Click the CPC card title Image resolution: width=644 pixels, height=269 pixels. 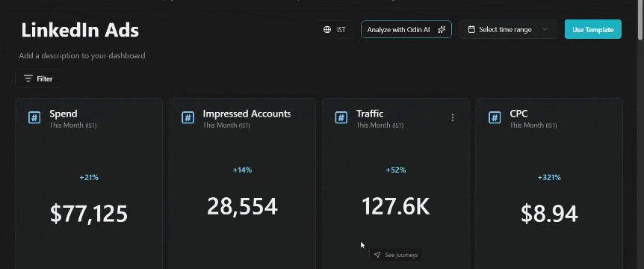[518, 114]
